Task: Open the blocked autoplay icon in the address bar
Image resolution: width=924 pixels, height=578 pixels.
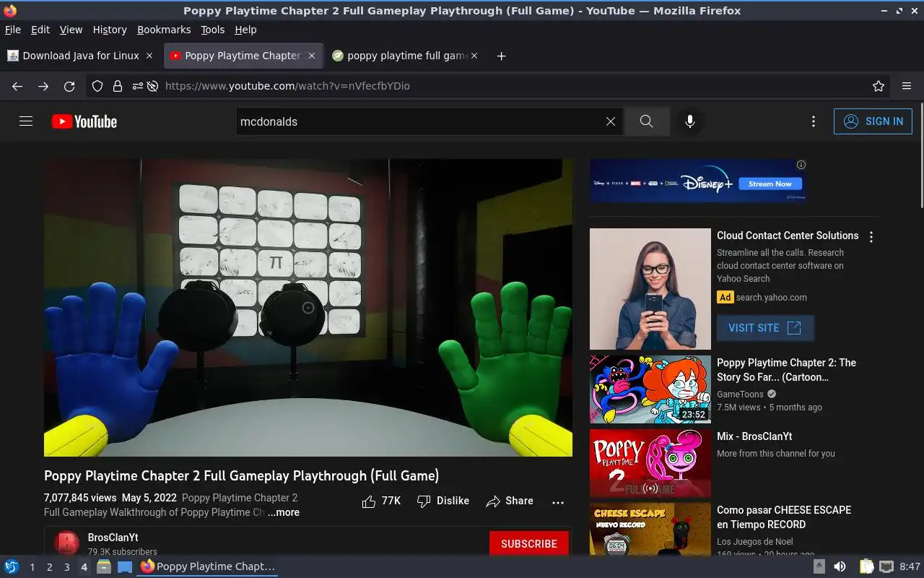Action: click(152, 86)
